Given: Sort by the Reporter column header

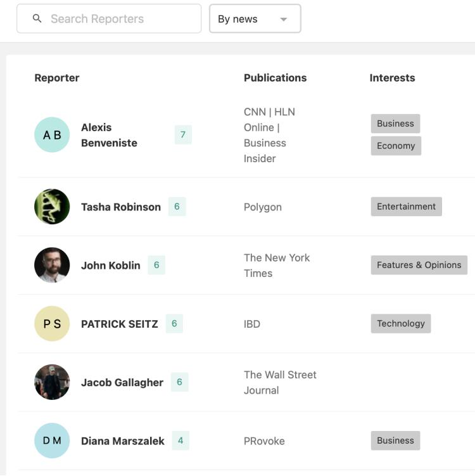Looking at the screenshot, I should tap(57, 78).
